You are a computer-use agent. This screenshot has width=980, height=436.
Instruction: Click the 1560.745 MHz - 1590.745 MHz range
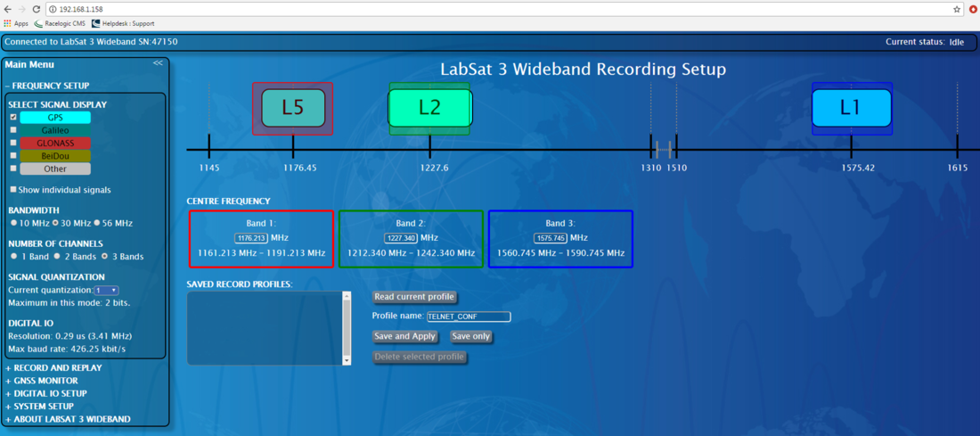[x=560, y=252]
